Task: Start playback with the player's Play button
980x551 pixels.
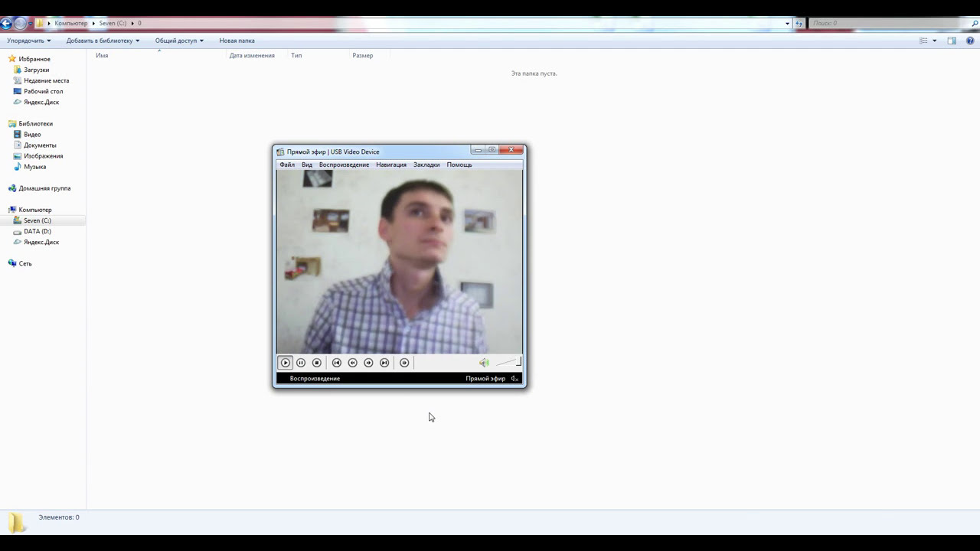Action: (286, 363)
